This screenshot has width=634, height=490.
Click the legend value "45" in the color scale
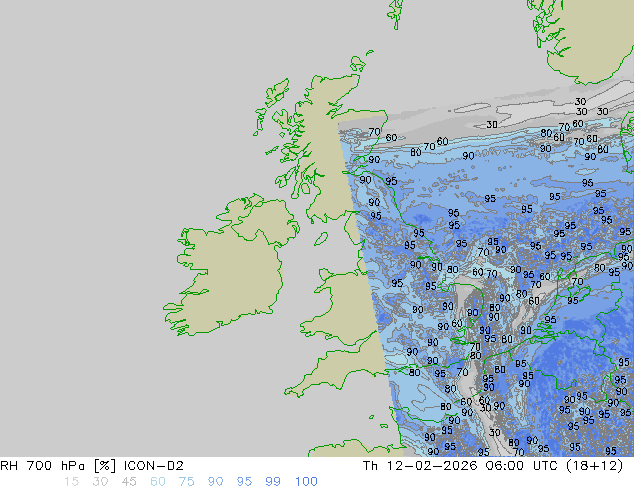tap(129, 482)
